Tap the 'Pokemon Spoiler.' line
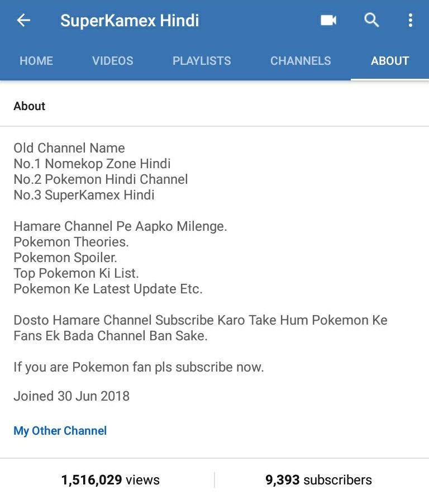The height and width of the screenshot is (504, 429). [x=65, y=258]
